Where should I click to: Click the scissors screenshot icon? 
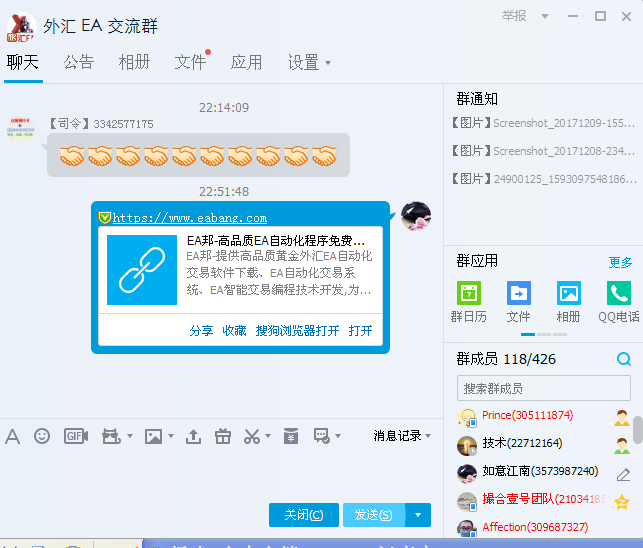click(252, 436)
